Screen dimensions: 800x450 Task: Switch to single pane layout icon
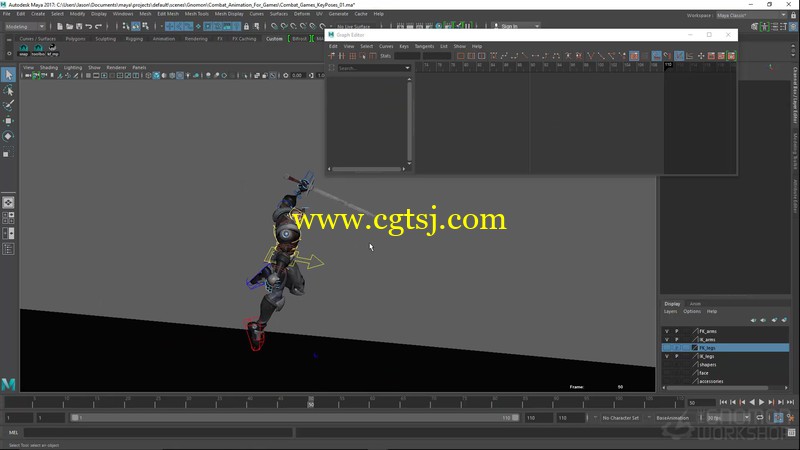click(x=8, y=203)
